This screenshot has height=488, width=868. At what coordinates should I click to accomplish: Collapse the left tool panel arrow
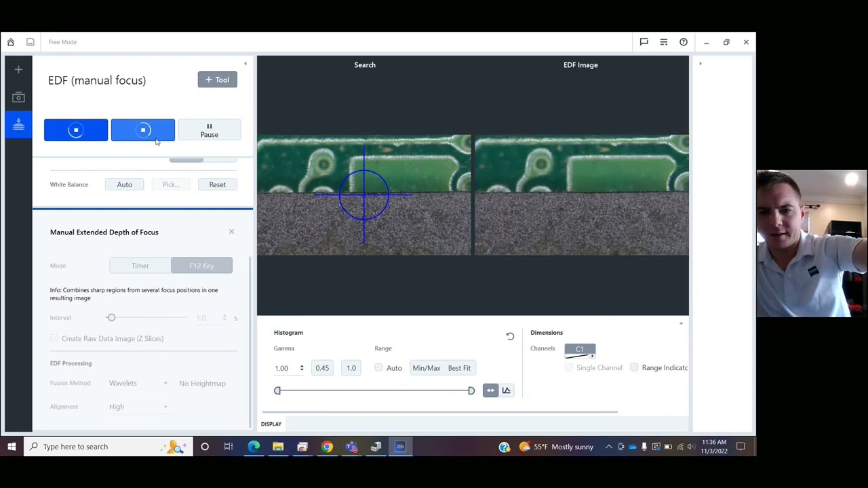tap(245, 64)
